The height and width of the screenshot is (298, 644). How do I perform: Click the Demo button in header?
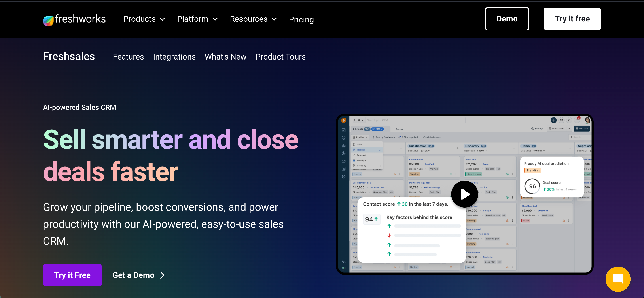507,19
